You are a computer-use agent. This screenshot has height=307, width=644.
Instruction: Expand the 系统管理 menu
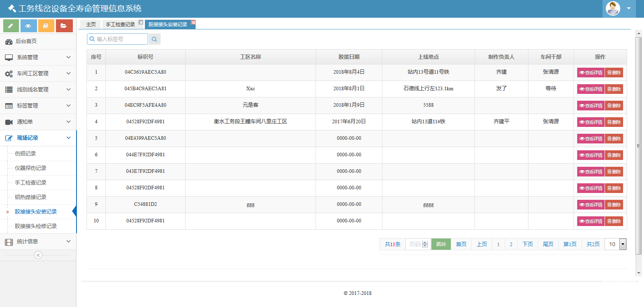38,57
